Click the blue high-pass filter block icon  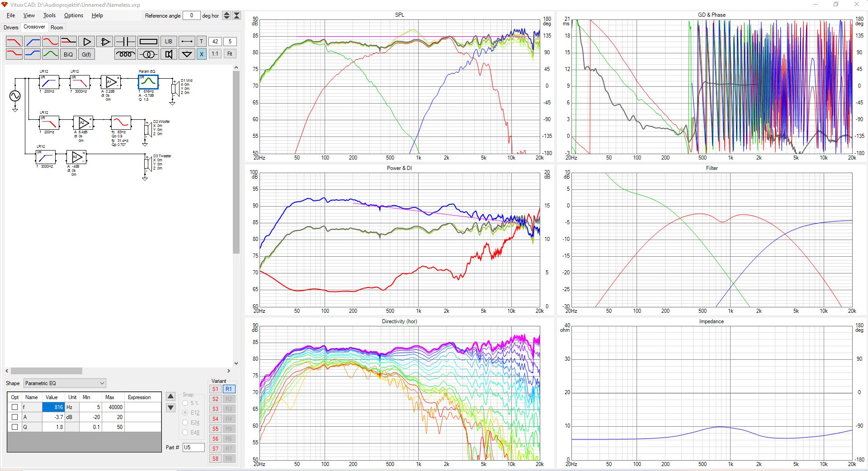click(x=33, y=42)
